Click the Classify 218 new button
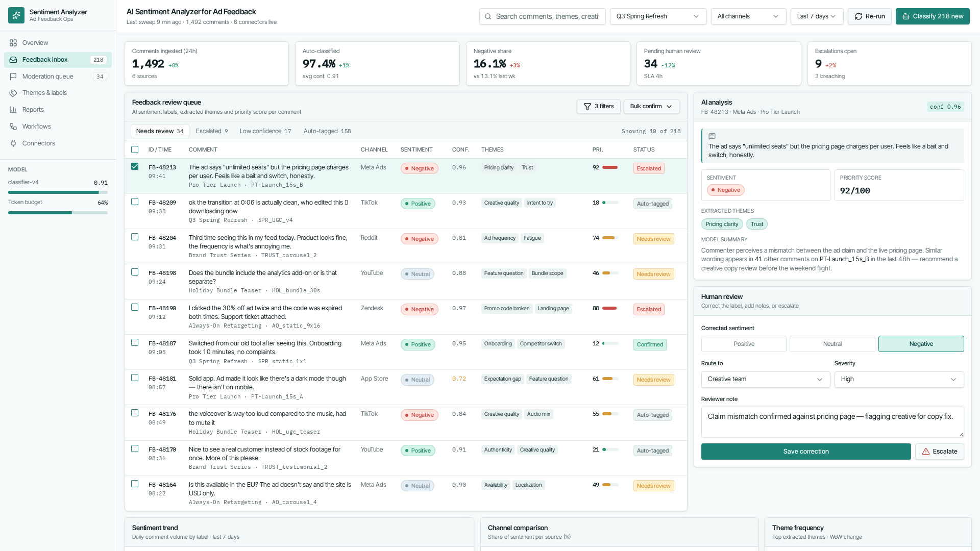The image size is (980, 551). (x=933, y=16)
